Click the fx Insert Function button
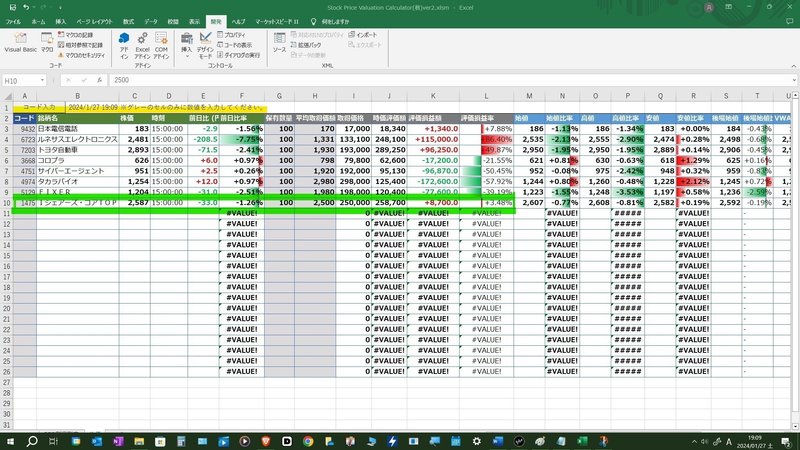Image resolution: width=800 pixels, height=450 pixels. [99, 80]
